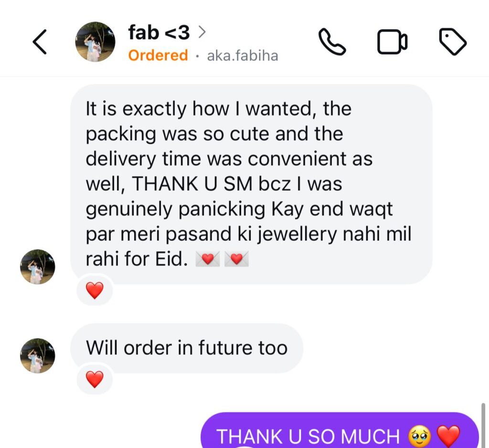Image resolution: width=489 pixels, height=448 pixels.
Task: Select the 'Will order in future too' bubble
Action: [187, 348]
